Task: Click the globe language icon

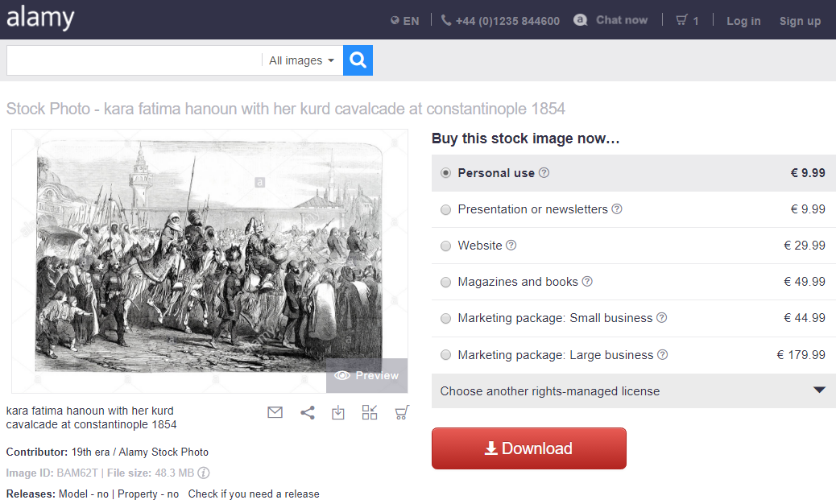Action: [395, 20]
